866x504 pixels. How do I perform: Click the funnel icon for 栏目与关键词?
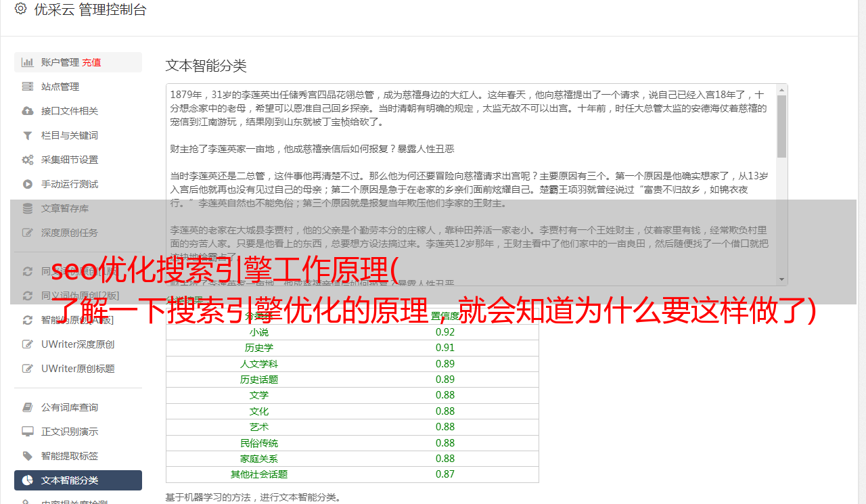[27, 135]
